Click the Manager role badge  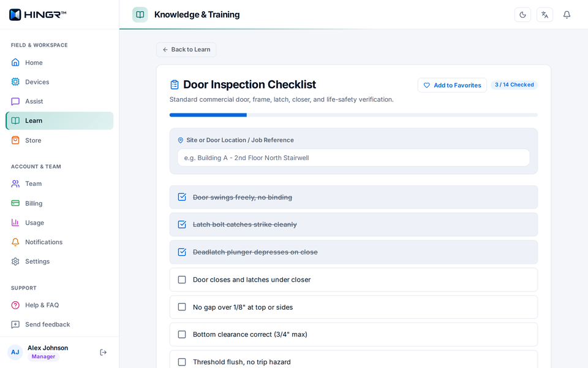point(43,357)
